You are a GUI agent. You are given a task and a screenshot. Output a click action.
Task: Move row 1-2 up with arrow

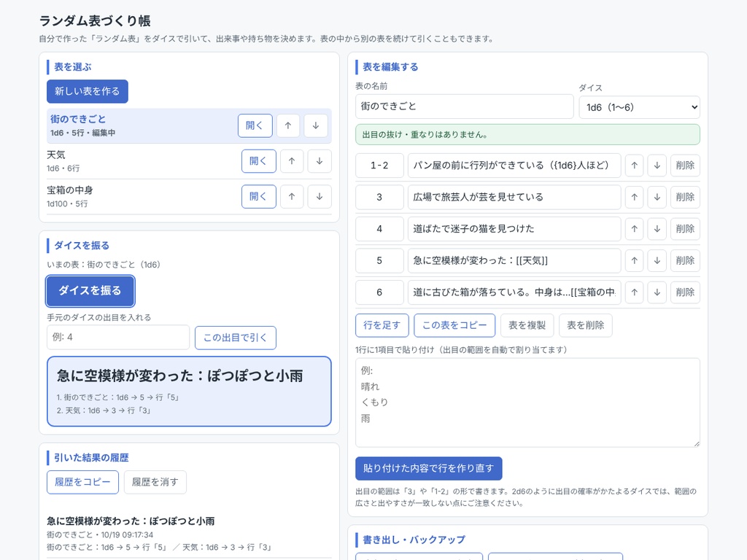635,166
